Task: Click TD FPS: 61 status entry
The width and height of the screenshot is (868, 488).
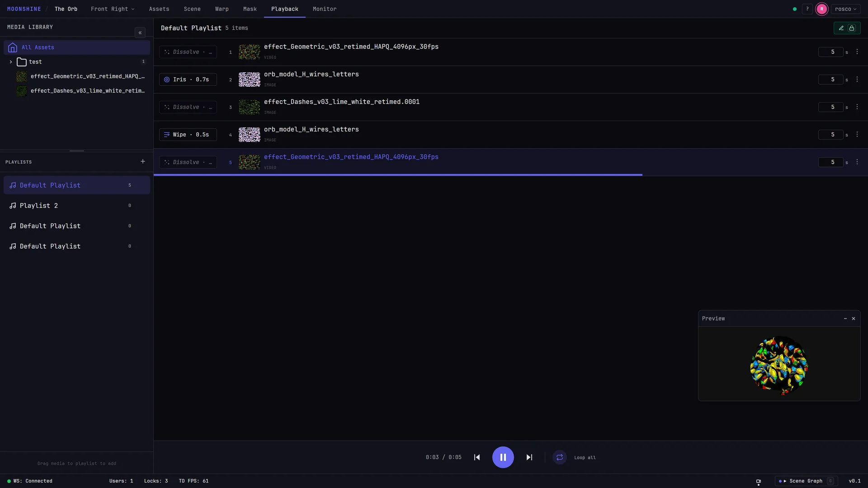Action: click(x=193, y=481)
